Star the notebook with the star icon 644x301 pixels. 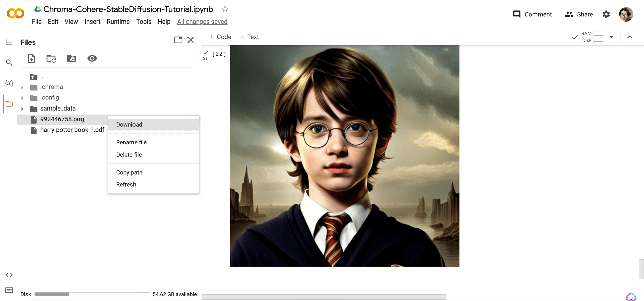click(x=225, y=9)
